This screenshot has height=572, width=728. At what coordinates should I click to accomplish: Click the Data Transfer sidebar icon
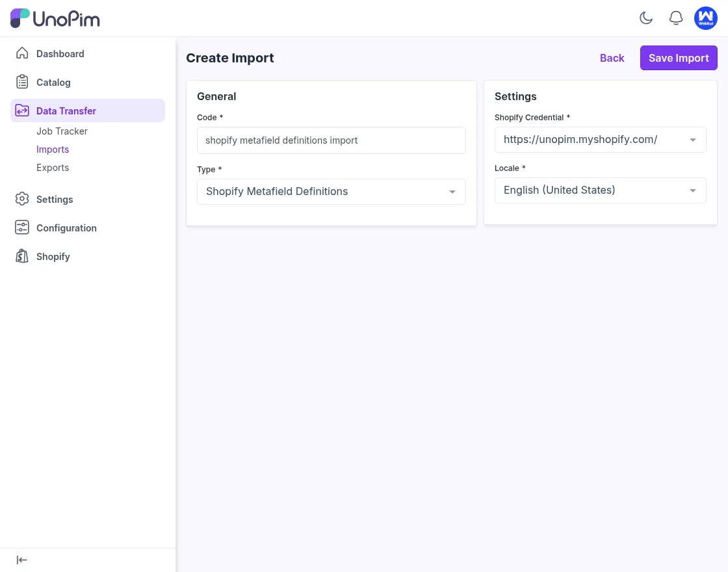pyautogui.click(x=22, y=110)
